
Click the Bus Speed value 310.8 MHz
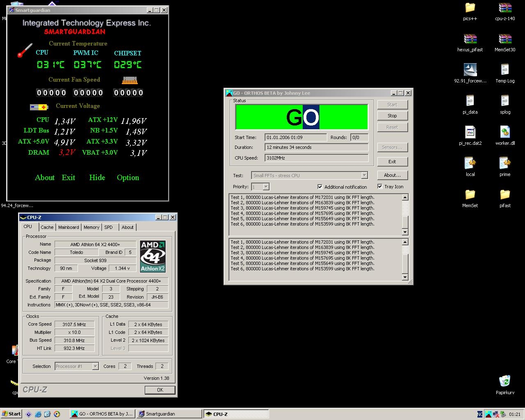(74, 340)
